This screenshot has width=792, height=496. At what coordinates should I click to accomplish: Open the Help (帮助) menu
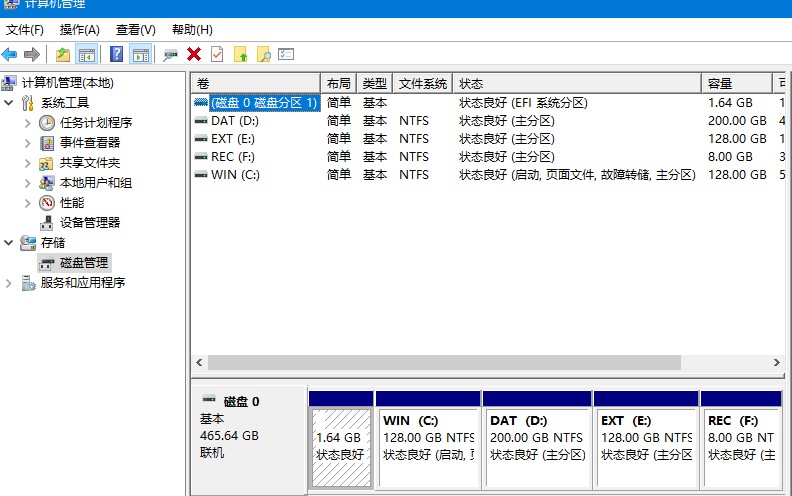coord(192,30)
